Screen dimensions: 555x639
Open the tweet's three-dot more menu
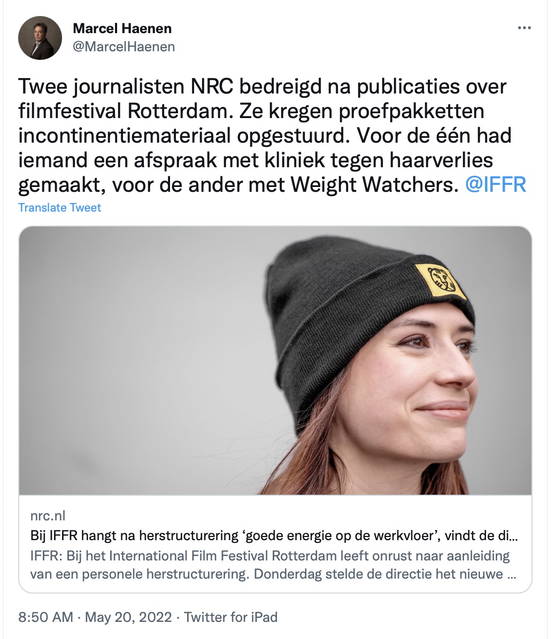[524, 28]
